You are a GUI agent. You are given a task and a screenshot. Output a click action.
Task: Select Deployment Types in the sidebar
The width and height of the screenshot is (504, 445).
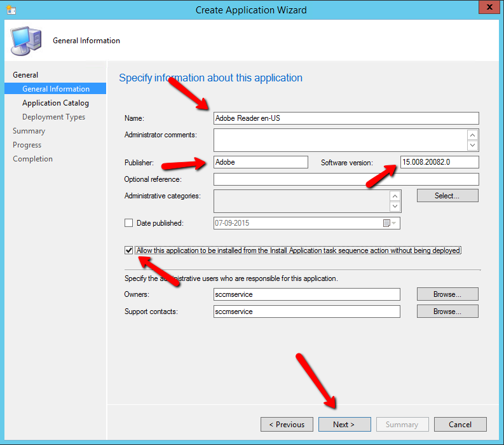(53, 117)
